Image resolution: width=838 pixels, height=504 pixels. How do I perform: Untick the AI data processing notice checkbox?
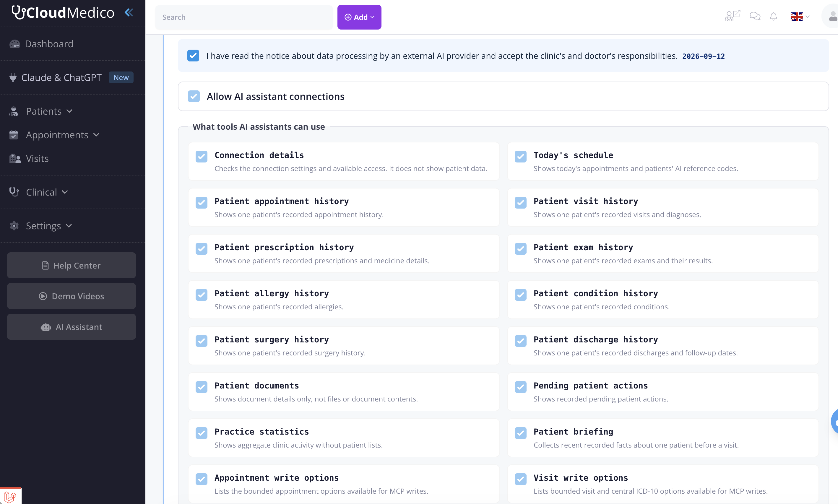(193, 56)
